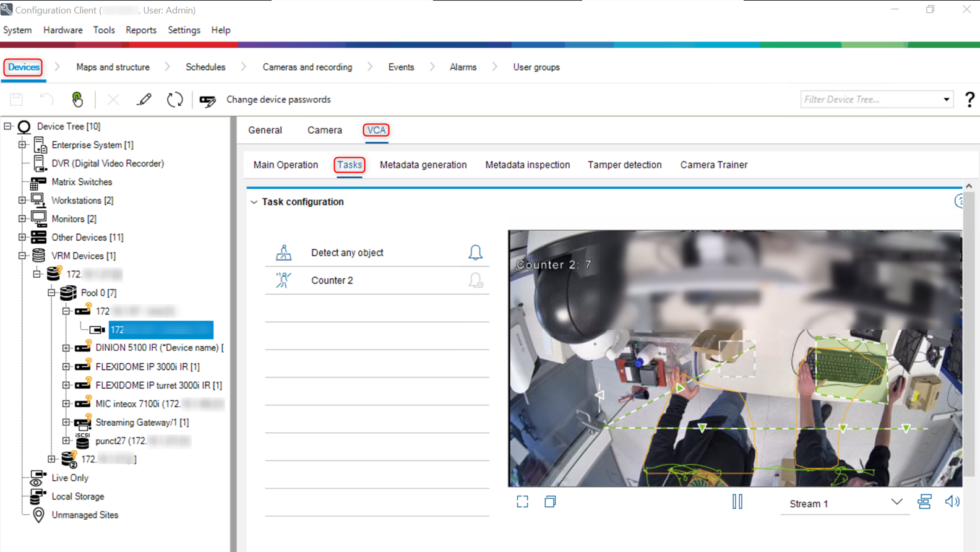Click the fullscreen icon below video

523,502
